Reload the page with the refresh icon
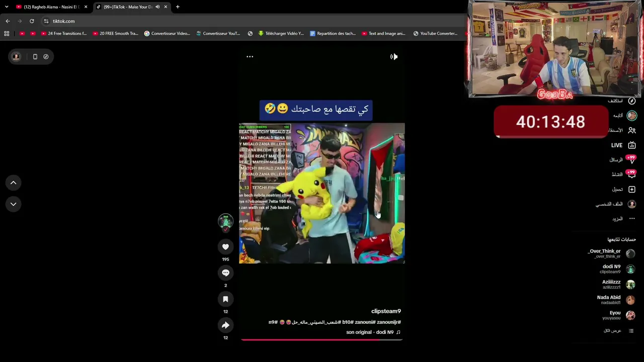 click(x=32, y=21)
